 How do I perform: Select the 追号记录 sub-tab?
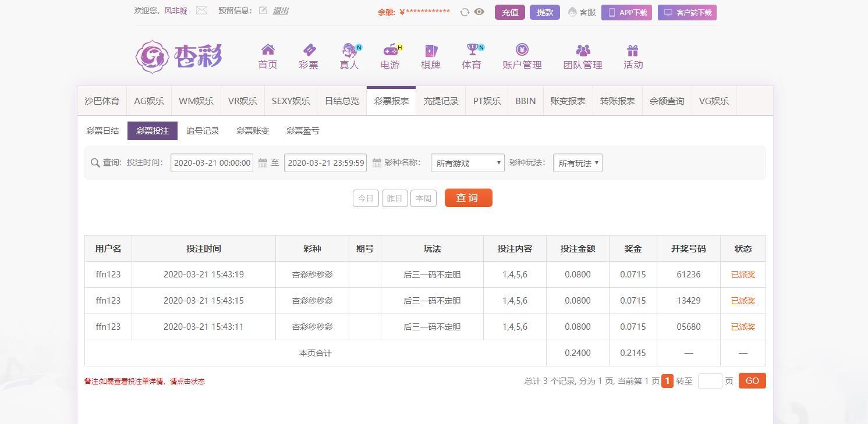(203, 131)
